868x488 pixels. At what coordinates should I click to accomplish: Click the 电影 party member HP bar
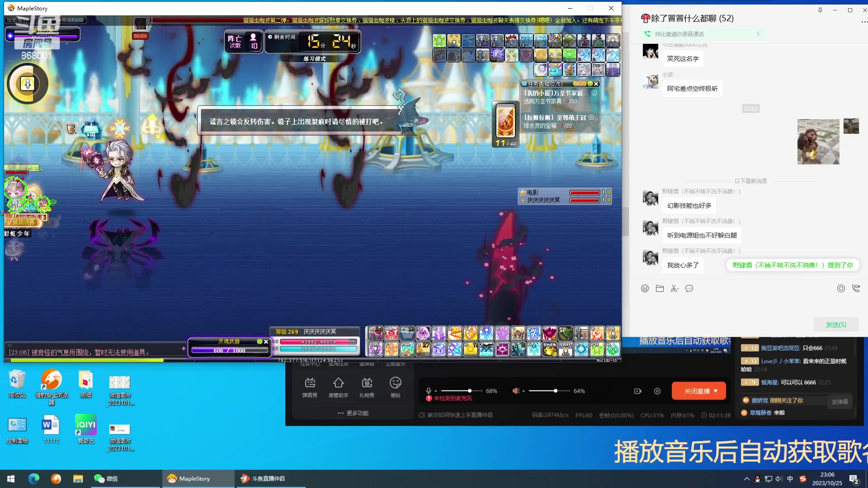[x=585, y=192]
